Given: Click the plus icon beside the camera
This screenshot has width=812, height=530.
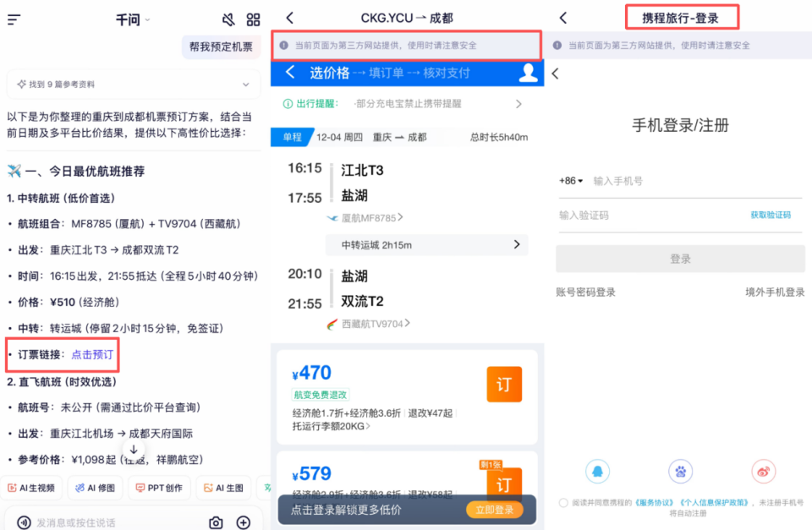Looking at the screenshot, I should coord(244,523).
